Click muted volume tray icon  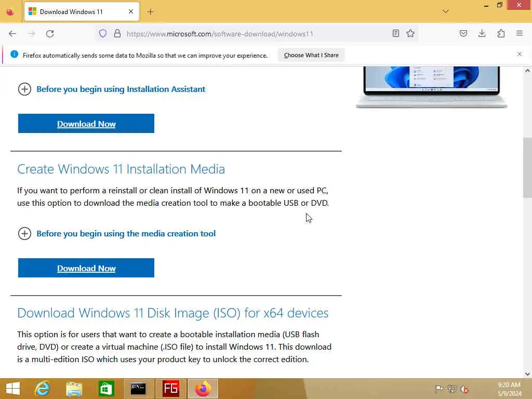(464, 389)
